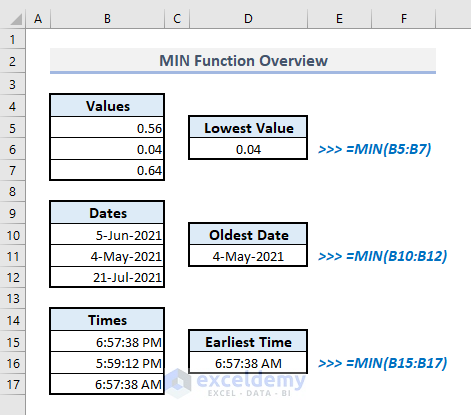This screenshot has width=471, height=415.
Task: Select row 6 header
Action: point(13,149)
